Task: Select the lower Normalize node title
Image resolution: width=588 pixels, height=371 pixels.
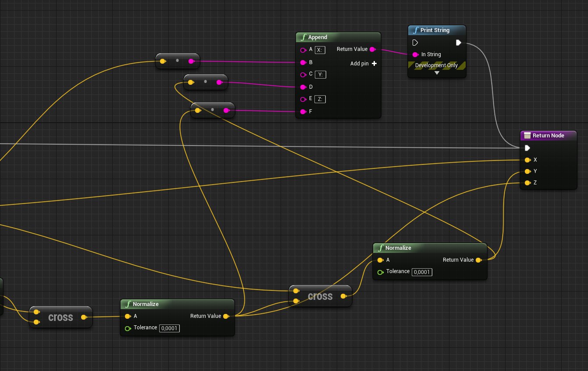Action: (x=146, y=304)
